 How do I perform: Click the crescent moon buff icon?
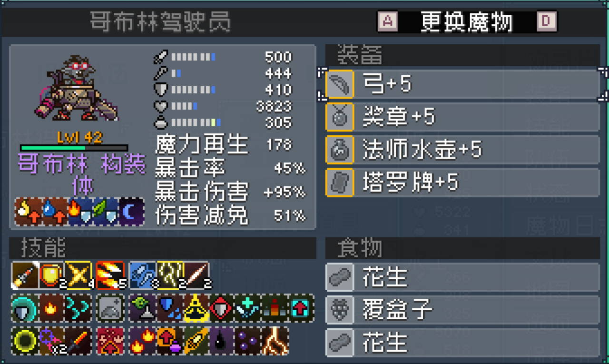[x=131, y=212]
